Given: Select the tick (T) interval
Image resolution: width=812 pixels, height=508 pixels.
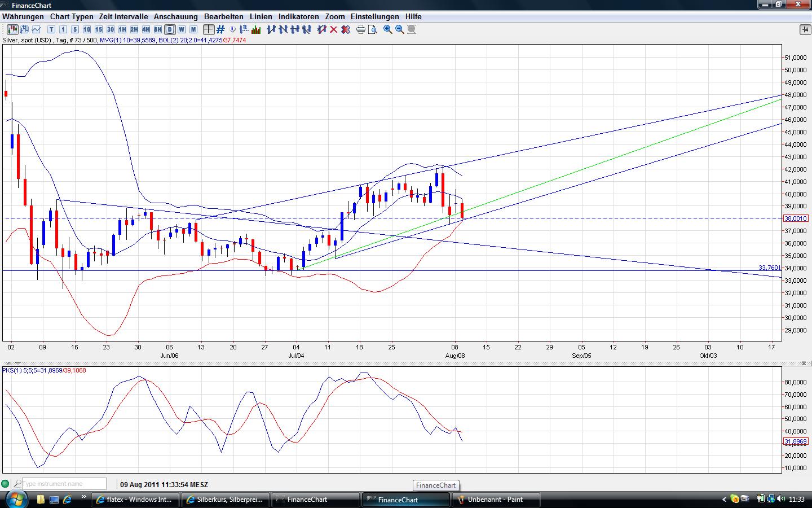Looking at the screenshot, I should click(x=51, y=29).
